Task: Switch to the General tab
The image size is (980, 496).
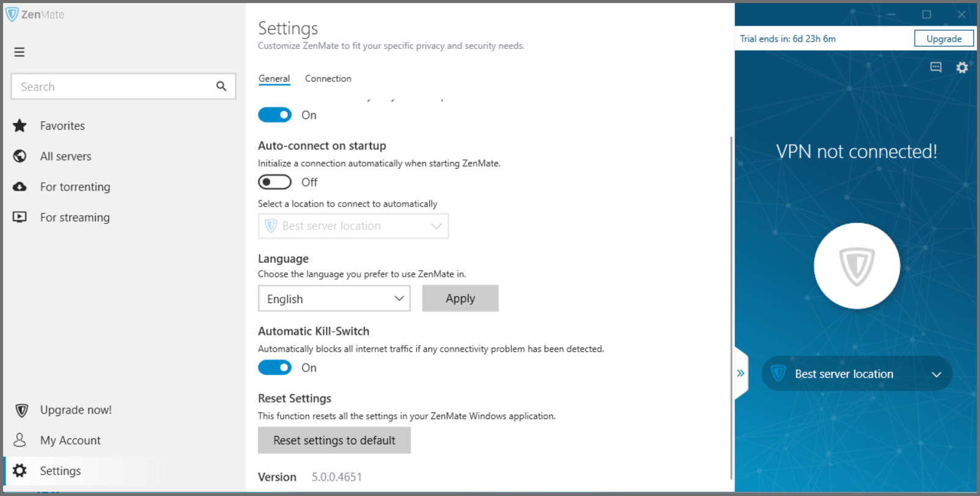Action: point(274,79)
